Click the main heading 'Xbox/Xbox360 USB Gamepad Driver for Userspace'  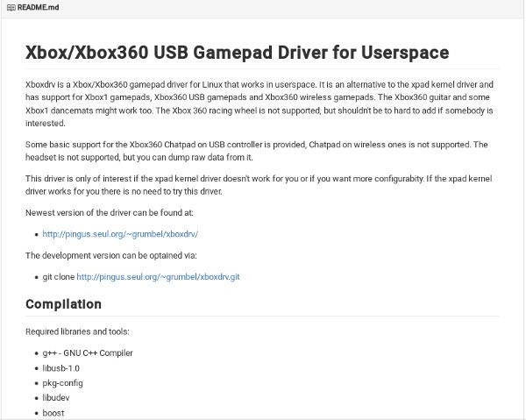click(x=238, y=53)
